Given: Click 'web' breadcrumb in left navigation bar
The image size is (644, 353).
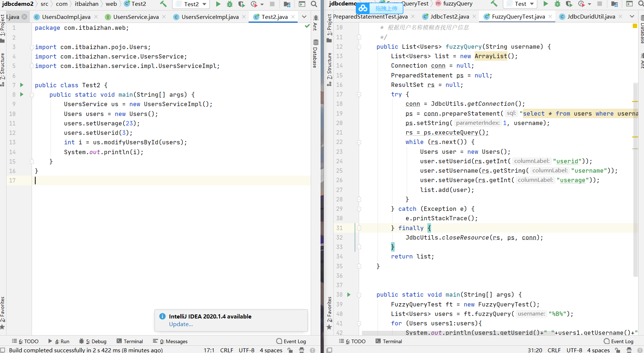Looking at the screenshot, I should (x=111, y=4).
